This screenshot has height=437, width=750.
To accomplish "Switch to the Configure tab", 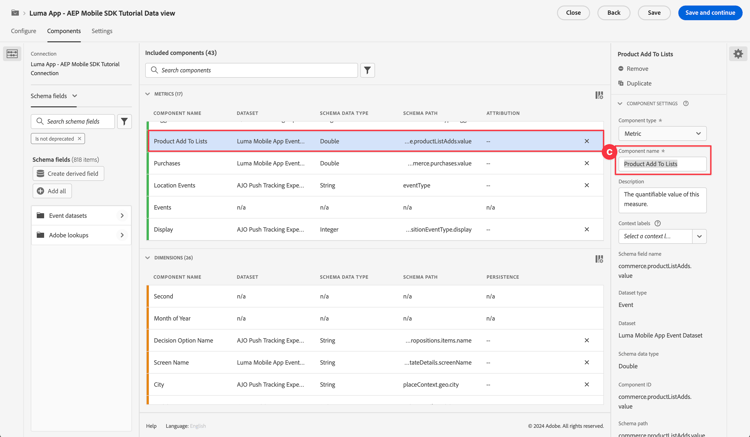I will (x=23, y=31).
